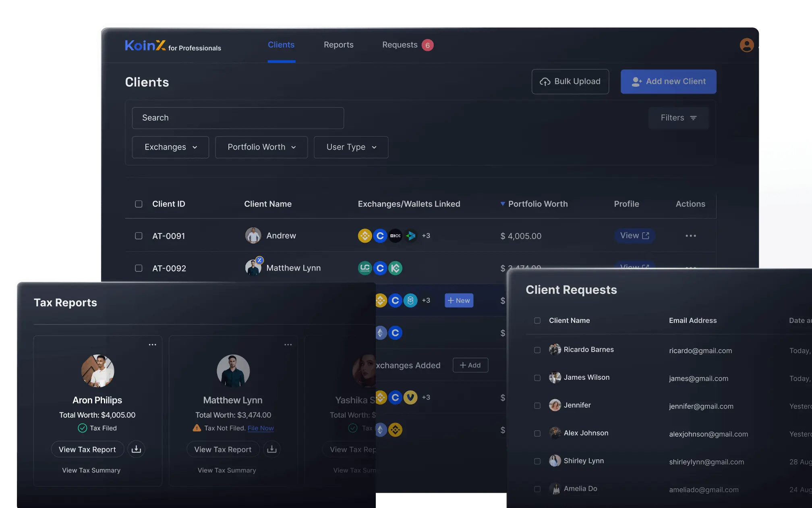Click the File Now link

tap(261, 428)
